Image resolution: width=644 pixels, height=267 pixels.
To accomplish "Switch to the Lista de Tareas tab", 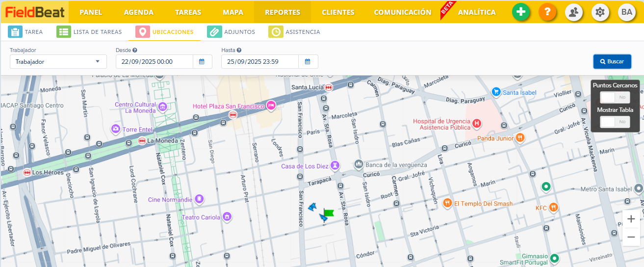I will click(89, 32).
